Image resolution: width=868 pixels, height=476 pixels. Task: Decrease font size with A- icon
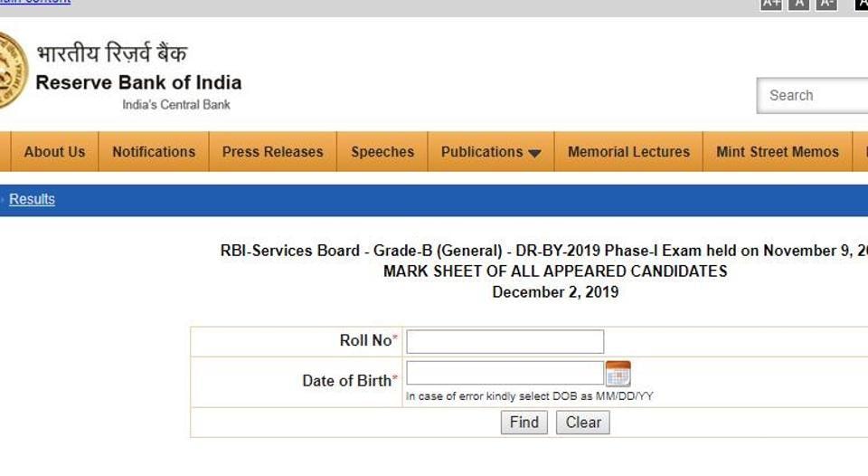click(x=826, y=4)
